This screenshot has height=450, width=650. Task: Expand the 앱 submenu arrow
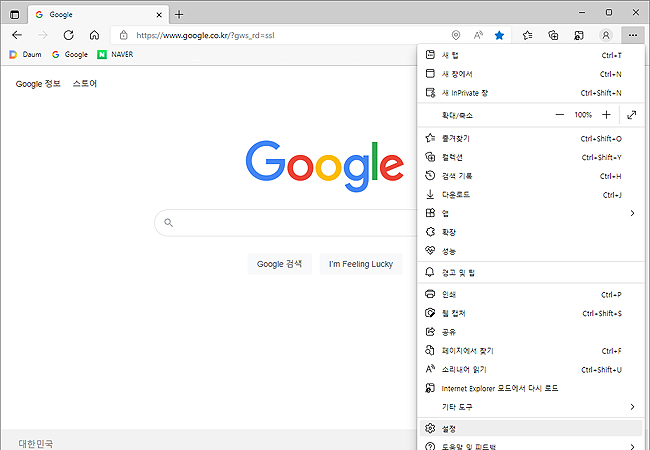[x=632, y=213]
